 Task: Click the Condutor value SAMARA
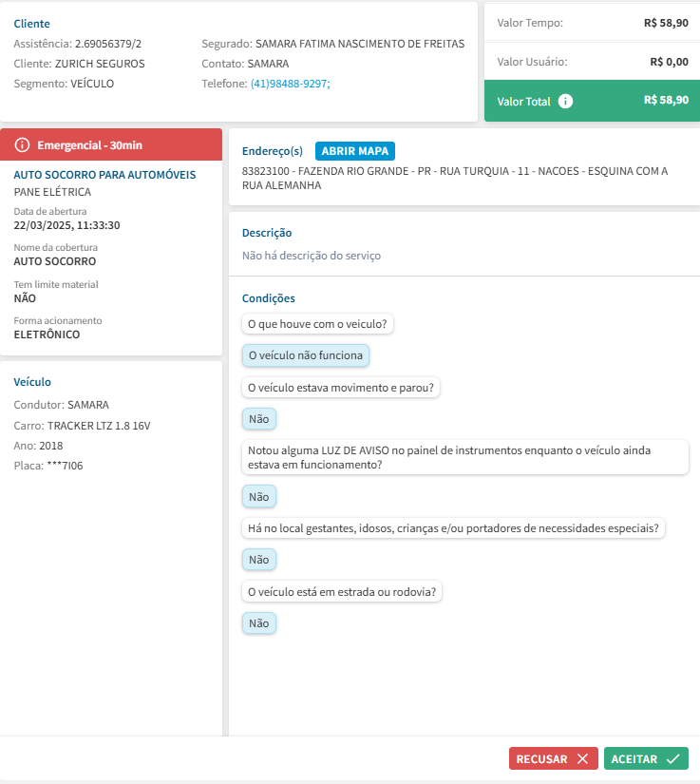tap(88, 405)
